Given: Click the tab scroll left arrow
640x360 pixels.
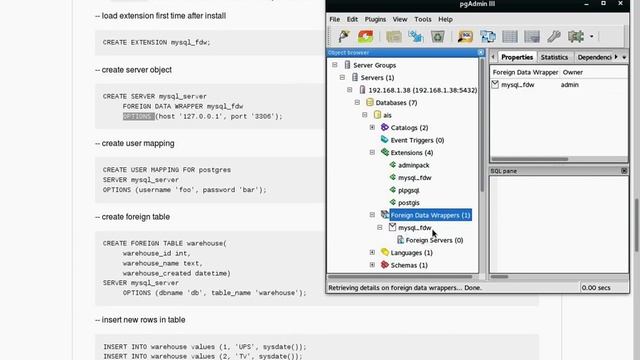Looking at the screenshot, I should pyautogui.click(x=493, y=57).
